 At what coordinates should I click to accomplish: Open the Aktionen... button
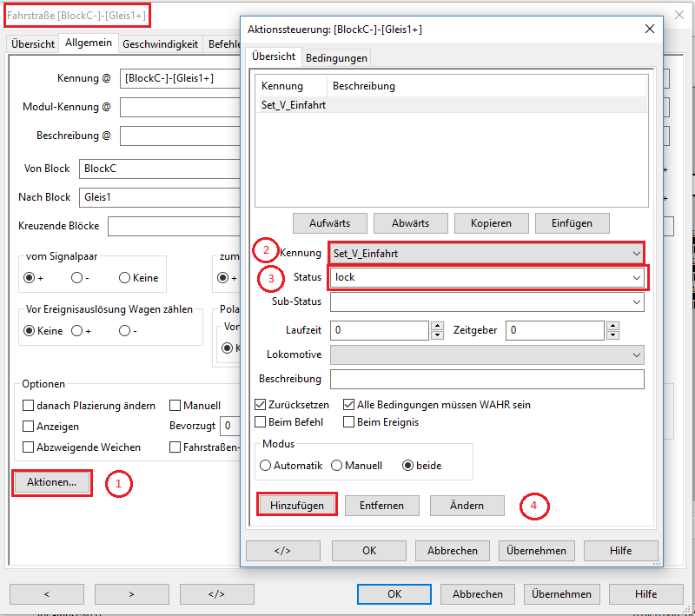click(x=52, y=481)
